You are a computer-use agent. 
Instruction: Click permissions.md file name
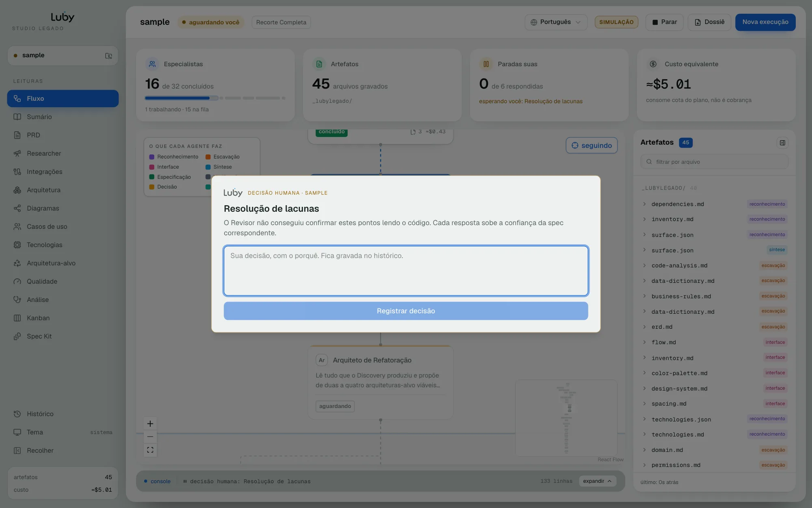coord(676,465)
